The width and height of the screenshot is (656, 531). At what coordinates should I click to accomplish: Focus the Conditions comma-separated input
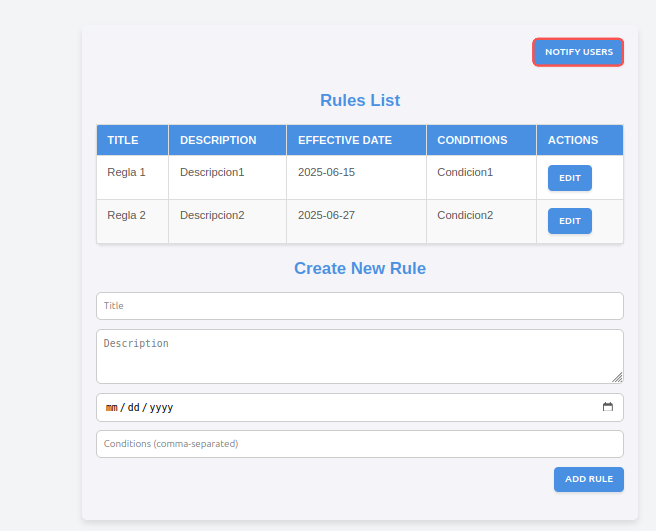(360, 444)
